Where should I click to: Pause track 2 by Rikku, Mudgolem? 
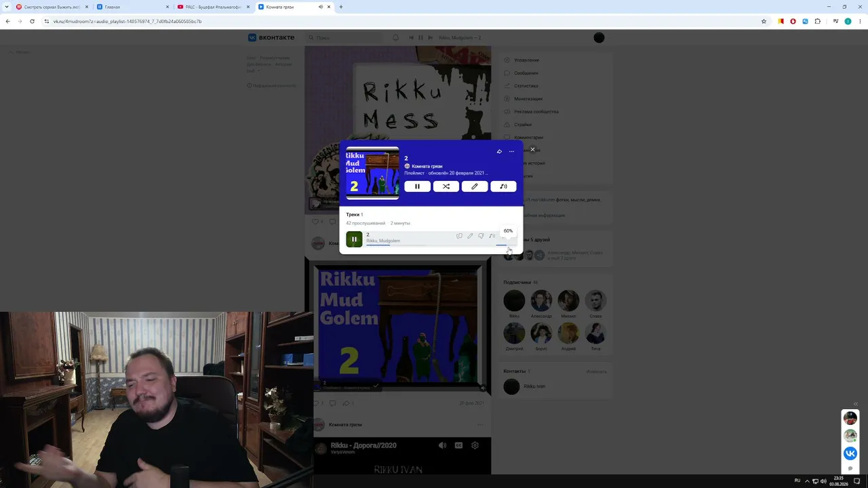(x=354, y=239)
